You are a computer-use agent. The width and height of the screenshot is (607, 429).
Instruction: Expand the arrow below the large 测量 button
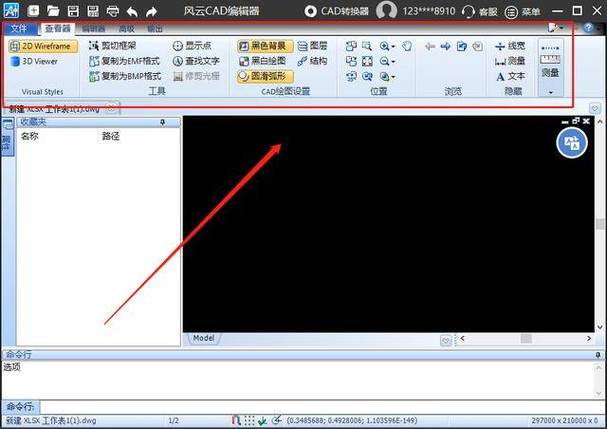coord(550,92)
